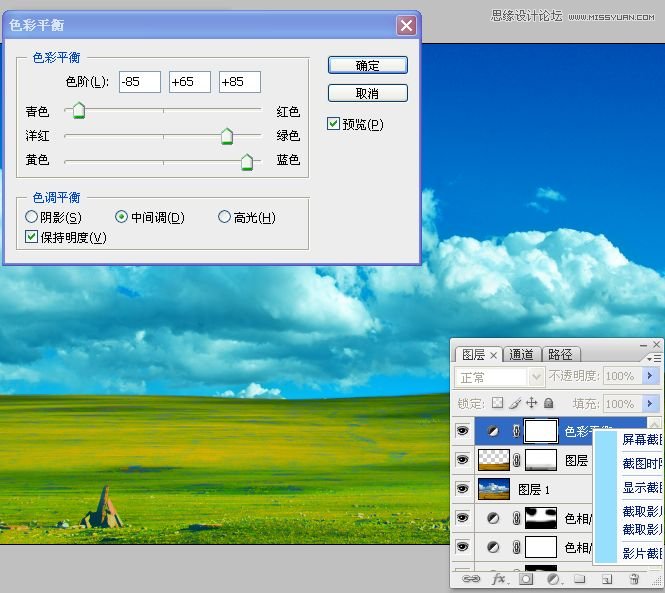Hide the 色彩平衡 adjustment layer
This screenshot has height=593, width=665.
462,431
